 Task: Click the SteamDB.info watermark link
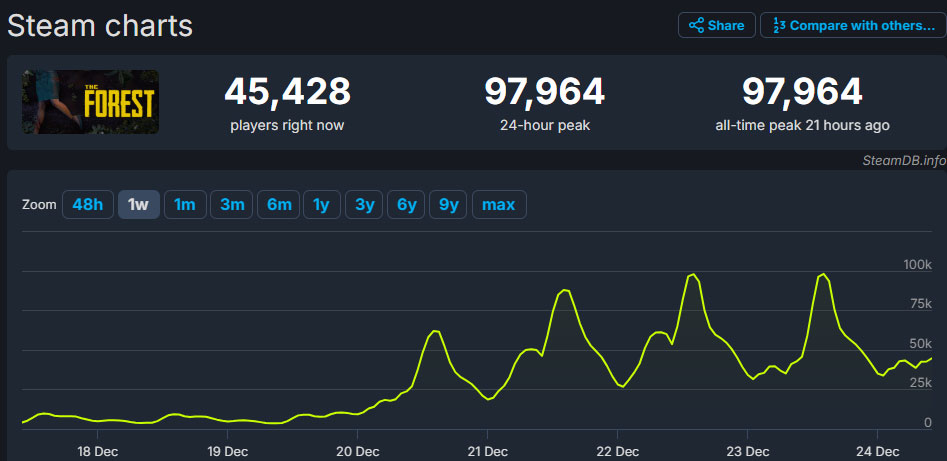click(904, 161)
